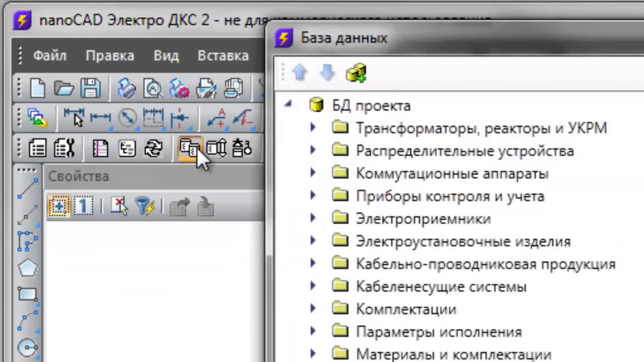The width and height of the screenshot is (644, 362).
Task: Open the list-table icon in the third toolbar
Action: point(38,148)
